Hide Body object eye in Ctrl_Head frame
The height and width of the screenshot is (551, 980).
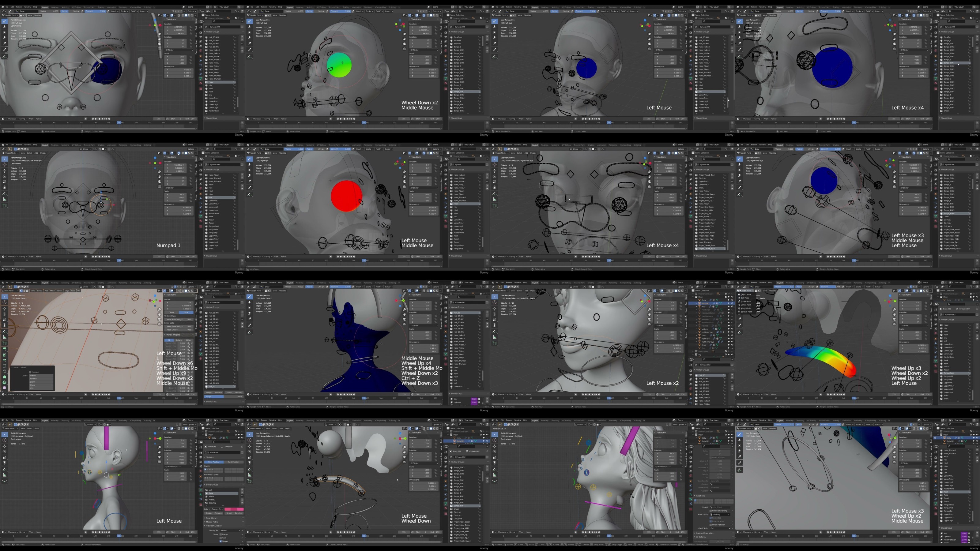pos(242,438)
